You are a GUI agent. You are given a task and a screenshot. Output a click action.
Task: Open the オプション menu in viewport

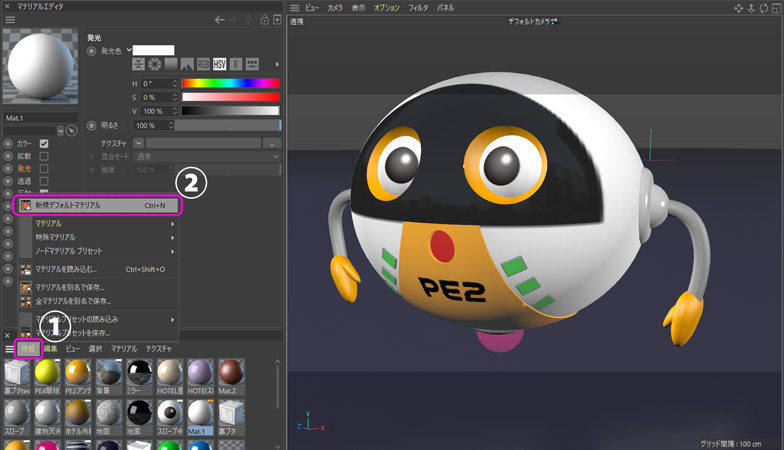(x=386, y=7)
